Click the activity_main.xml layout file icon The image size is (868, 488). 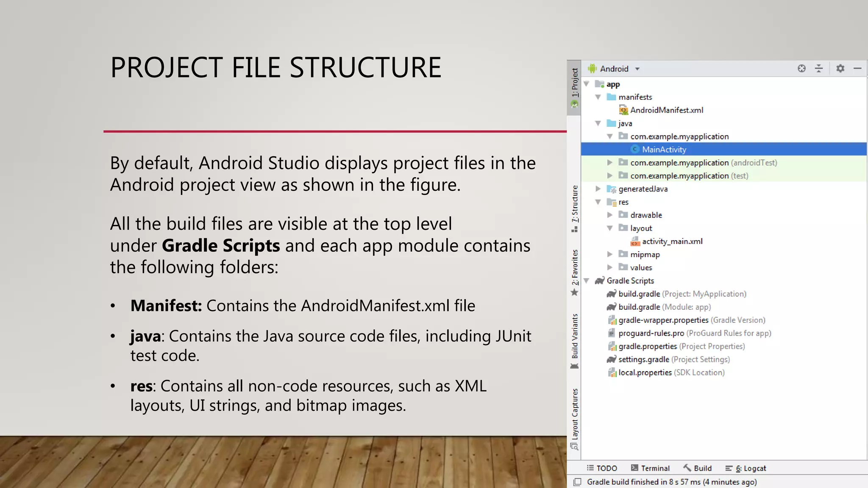[635, 241]
